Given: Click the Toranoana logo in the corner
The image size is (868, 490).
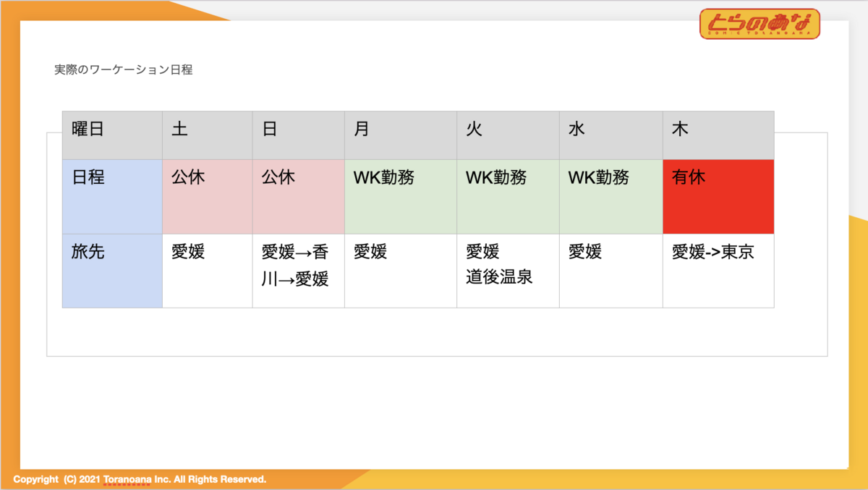Looking at the screenshot, I should point(759,24).
